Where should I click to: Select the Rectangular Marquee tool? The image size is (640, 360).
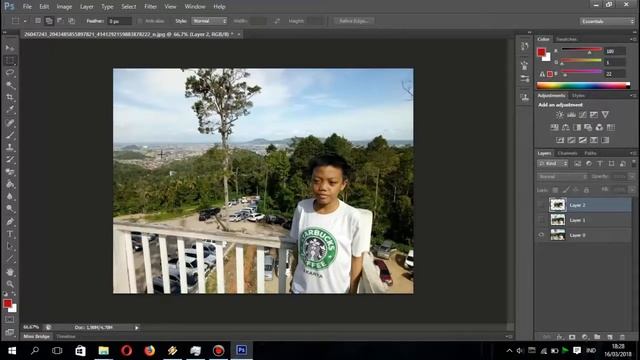tap(10, 61)
